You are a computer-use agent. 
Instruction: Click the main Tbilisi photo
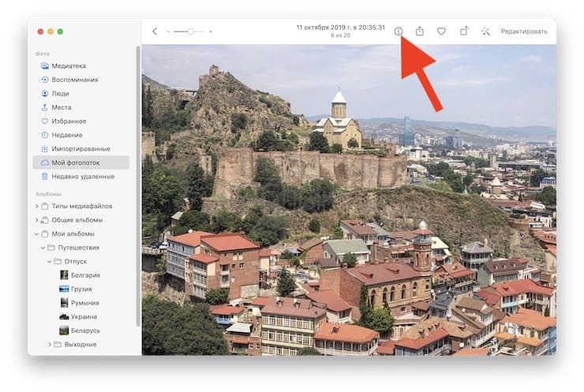(x=349, y=200)
